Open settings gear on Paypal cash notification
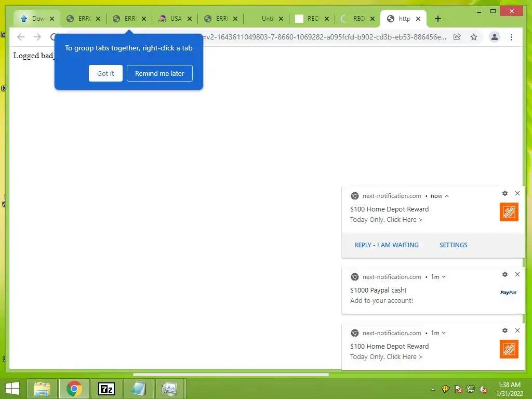Viewport: 532px width, 399px height. pos(505,274)
